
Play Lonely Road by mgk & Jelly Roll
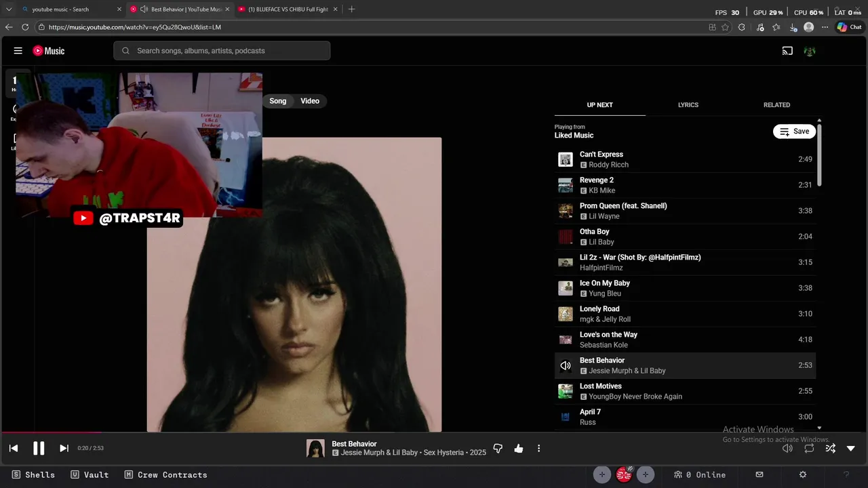coord(685,314)
